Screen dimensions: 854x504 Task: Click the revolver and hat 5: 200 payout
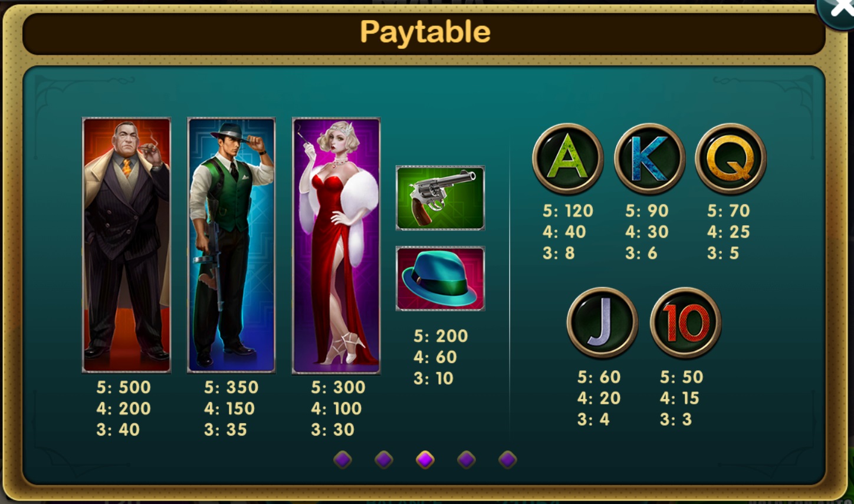441,335
